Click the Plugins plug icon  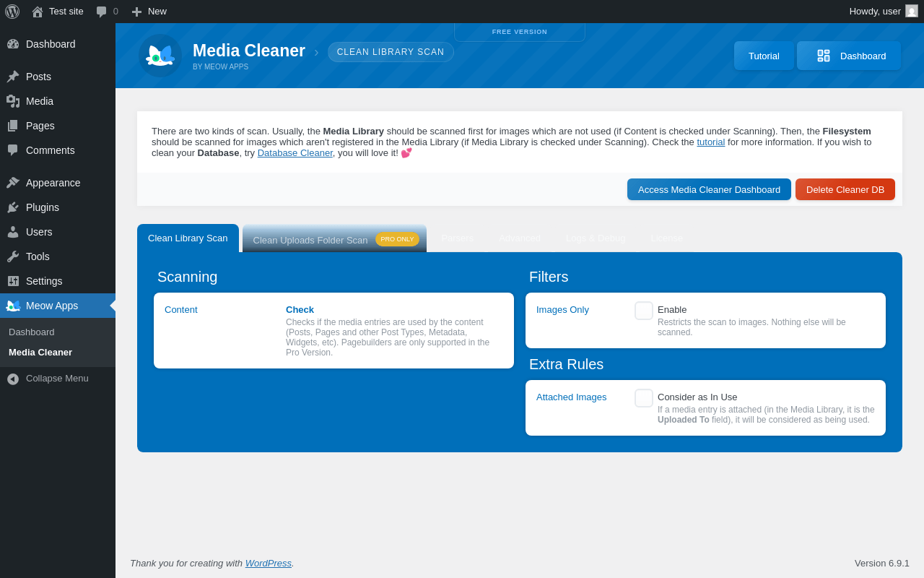coord(13,207)
